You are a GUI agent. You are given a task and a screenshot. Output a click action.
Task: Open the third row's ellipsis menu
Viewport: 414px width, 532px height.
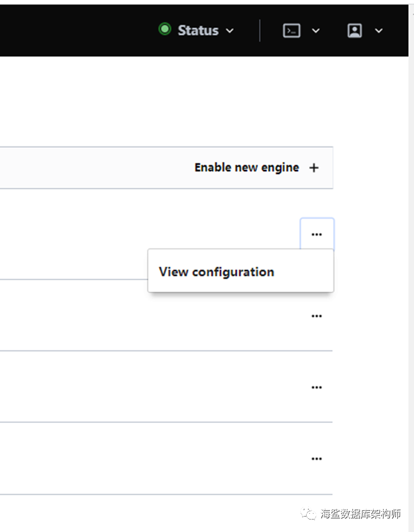(317, 387)
